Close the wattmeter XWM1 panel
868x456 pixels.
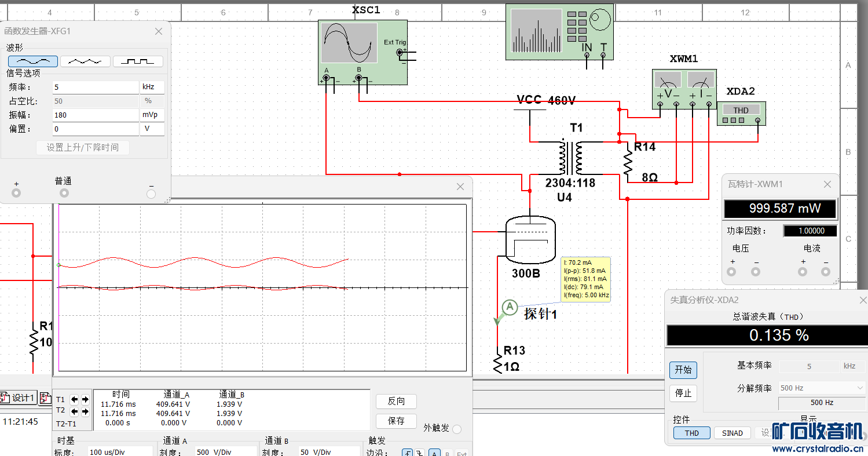pyautogui.click(x=827, y=184)
